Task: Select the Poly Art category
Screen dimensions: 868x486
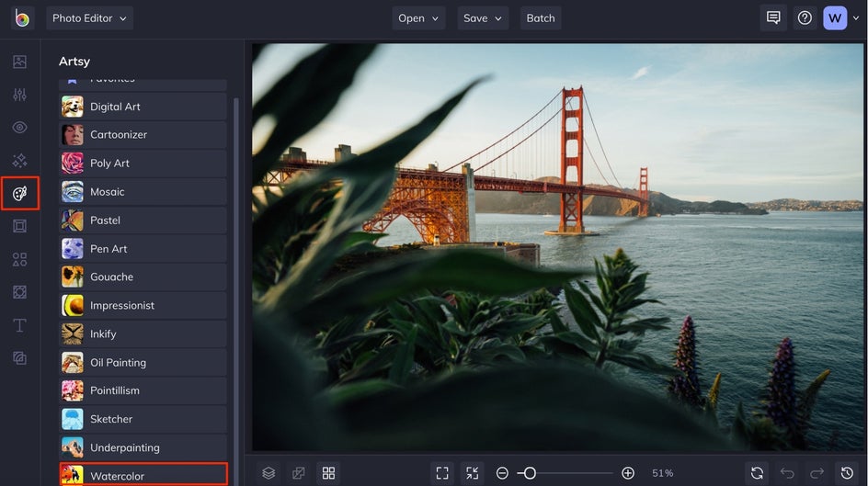Action: click(143, 164)
